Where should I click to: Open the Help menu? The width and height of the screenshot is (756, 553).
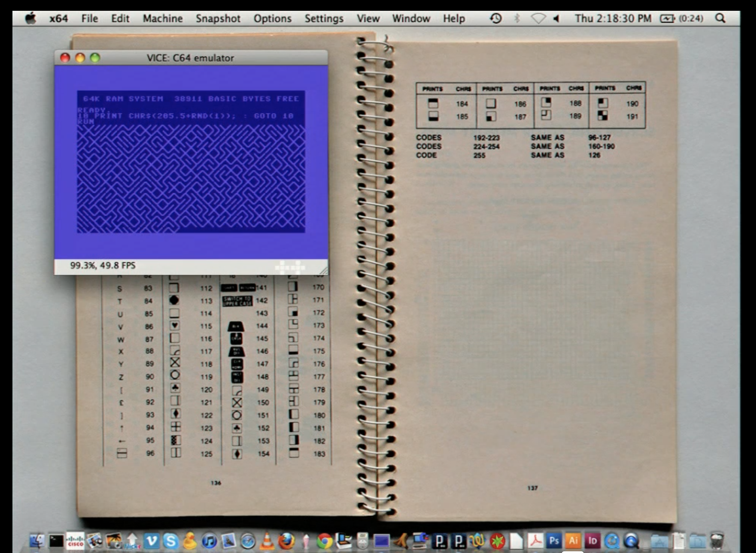pos(454,18)
